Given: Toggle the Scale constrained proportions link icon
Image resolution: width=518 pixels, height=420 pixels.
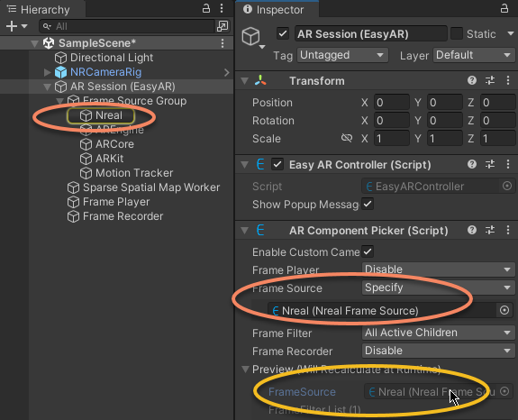Looking at the screenshot, I should (347, 138).
